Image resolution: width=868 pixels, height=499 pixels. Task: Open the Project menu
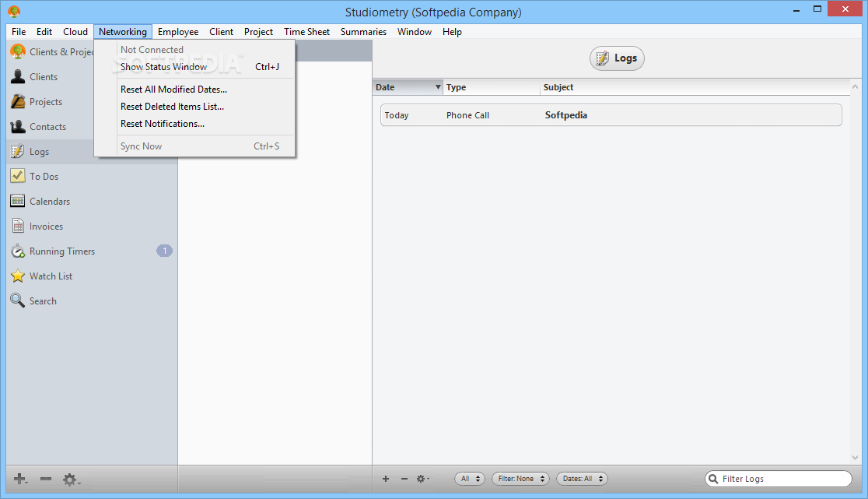[258, 32]
